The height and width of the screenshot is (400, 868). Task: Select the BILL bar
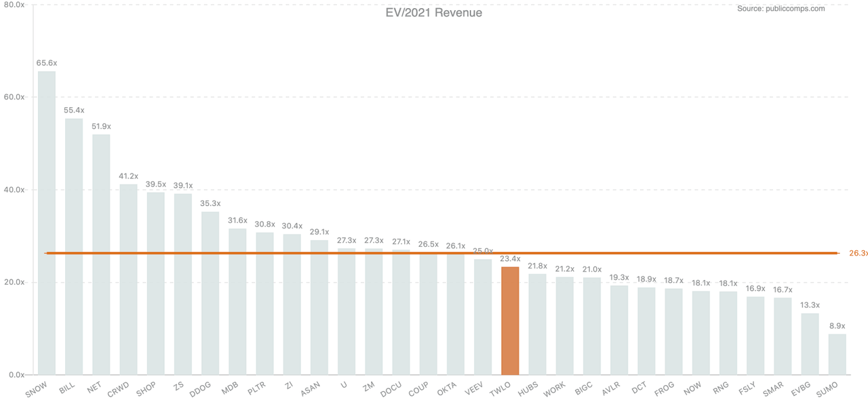pos(74,247)
